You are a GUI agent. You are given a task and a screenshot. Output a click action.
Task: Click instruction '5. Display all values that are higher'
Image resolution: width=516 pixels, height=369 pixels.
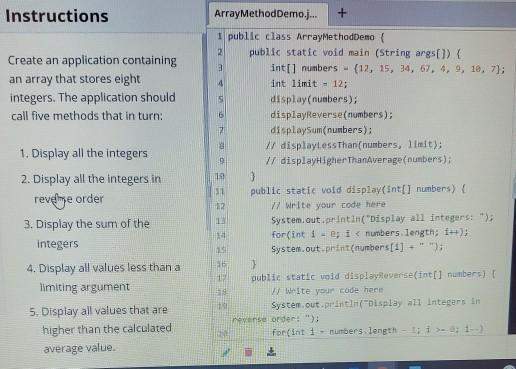(100, 329)
